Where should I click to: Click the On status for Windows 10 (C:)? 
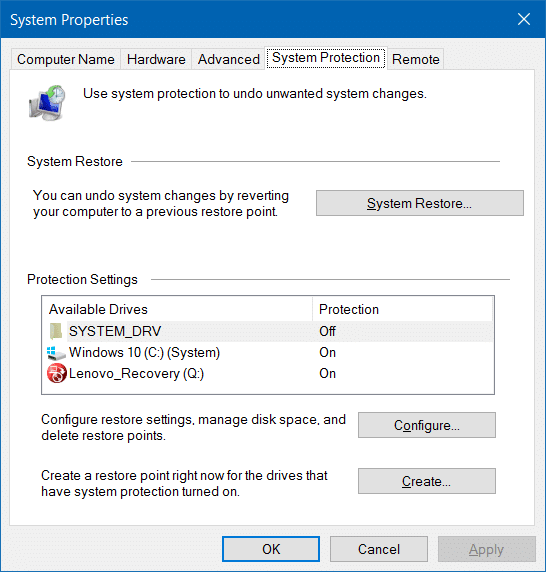pos(328,352)
